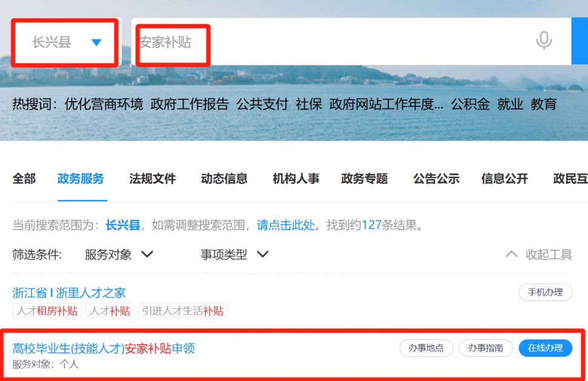This screenshot has width=588, height=381.
Task: Switch to the 全部 tab
Action: 24,179
